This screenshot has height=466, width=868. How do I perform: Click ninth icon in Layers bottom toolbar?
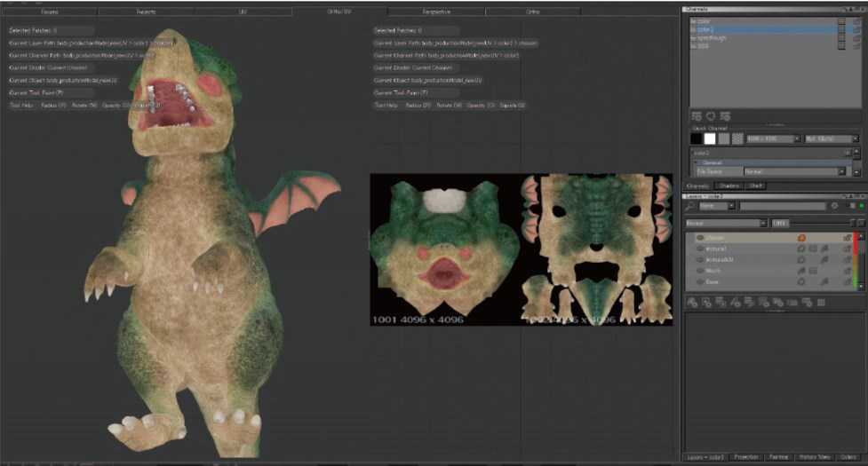tap(807, 303)
